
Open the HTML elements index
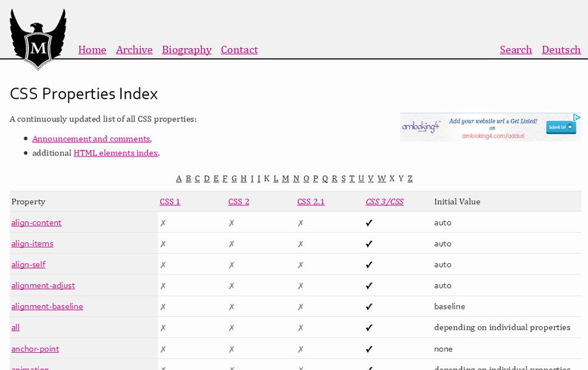pos(116,153)
